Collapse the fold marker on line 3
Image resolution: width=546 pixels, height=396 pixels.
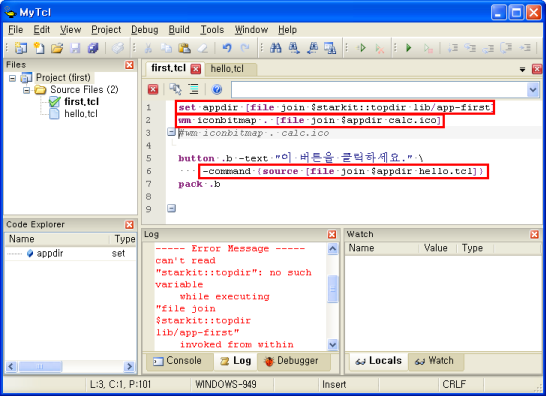(x=171, y=132)
